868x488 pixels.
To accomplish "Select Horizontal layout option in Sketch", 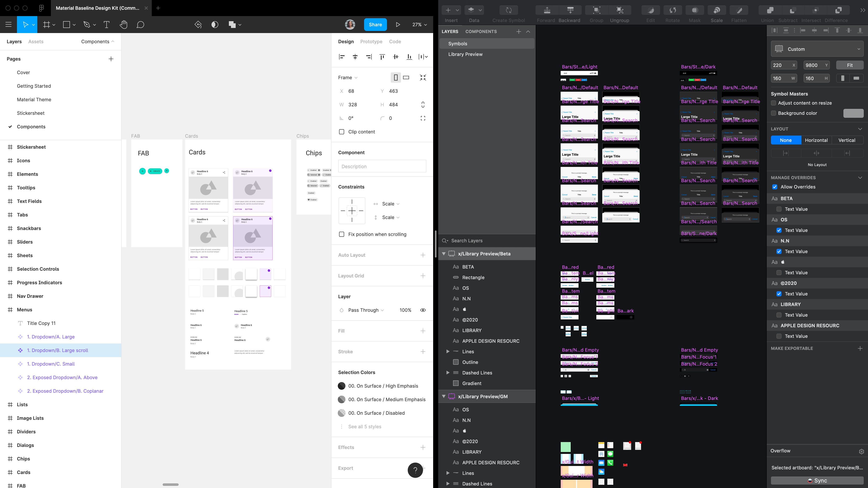I will tap(816, 140).
